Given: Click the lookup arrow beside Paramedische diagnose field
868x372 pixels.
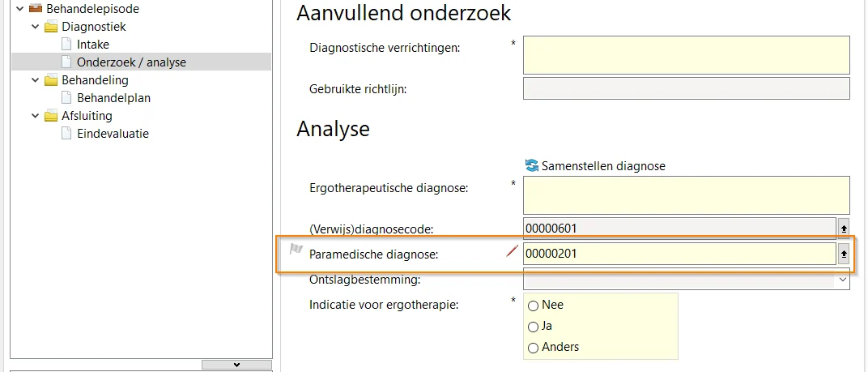Looking at the screenshot, I should click(843, 254).
